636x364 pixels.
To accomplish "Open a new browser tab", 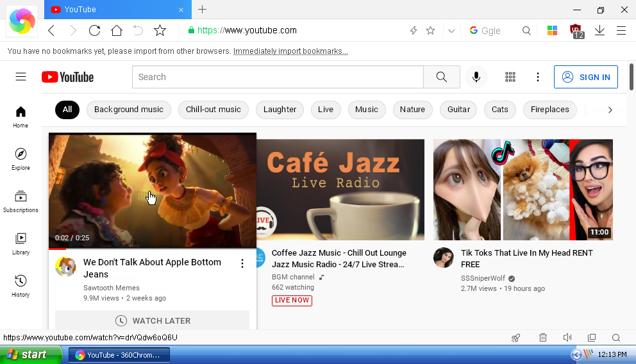I will (202, 10).
